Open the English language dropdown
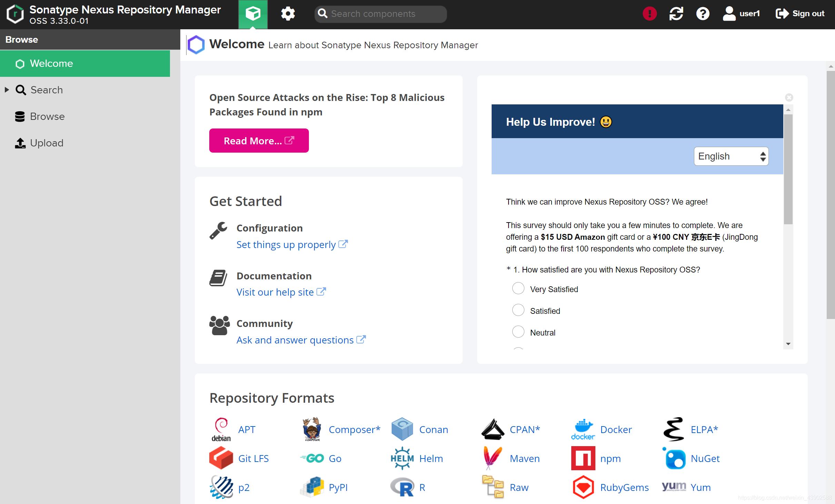 tap(731, 157)
